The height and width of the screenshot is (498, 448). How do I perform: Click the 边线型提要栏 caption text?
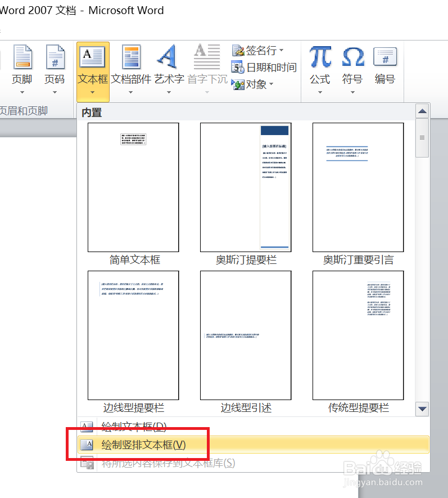pos(134,407)
